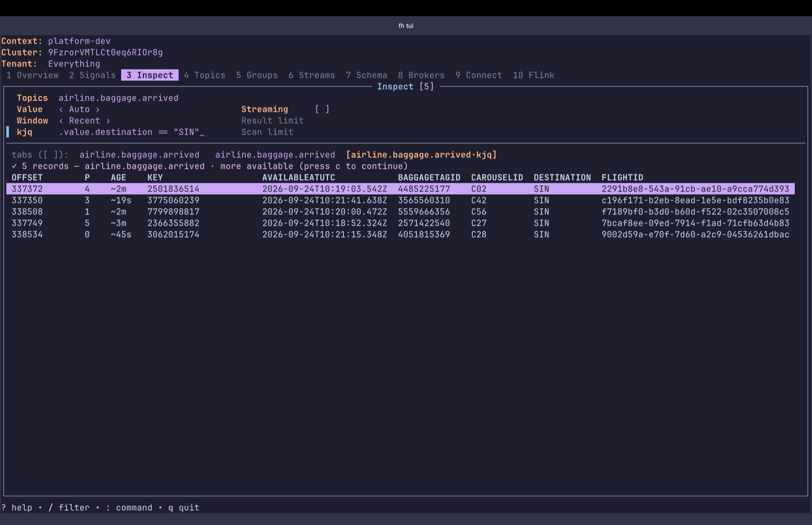Select record row with offset 337350
This screenshot has height=525, width=812.
(400, 200)
